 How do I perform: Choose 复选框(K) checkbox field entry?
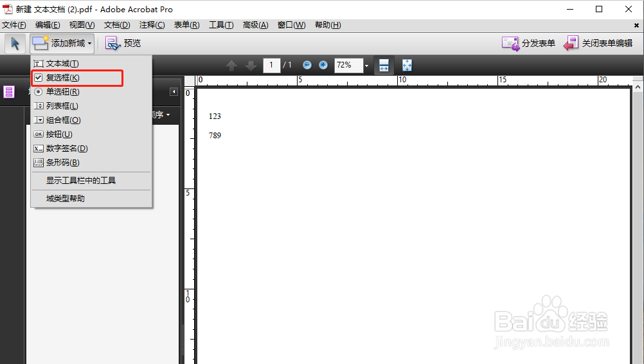[x=91, y=78]
